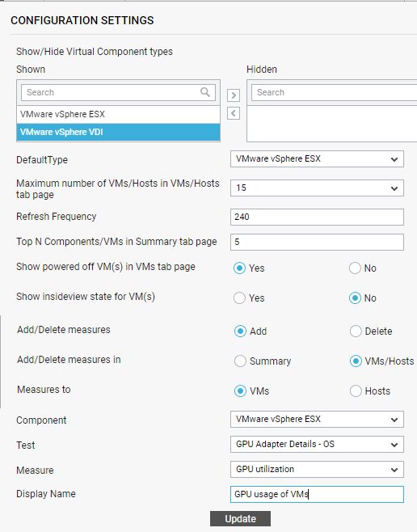This screenshot has height=532, width=417.
Task: Select VMware vSphere VDI in Shown list
Action: coord(118,132)
